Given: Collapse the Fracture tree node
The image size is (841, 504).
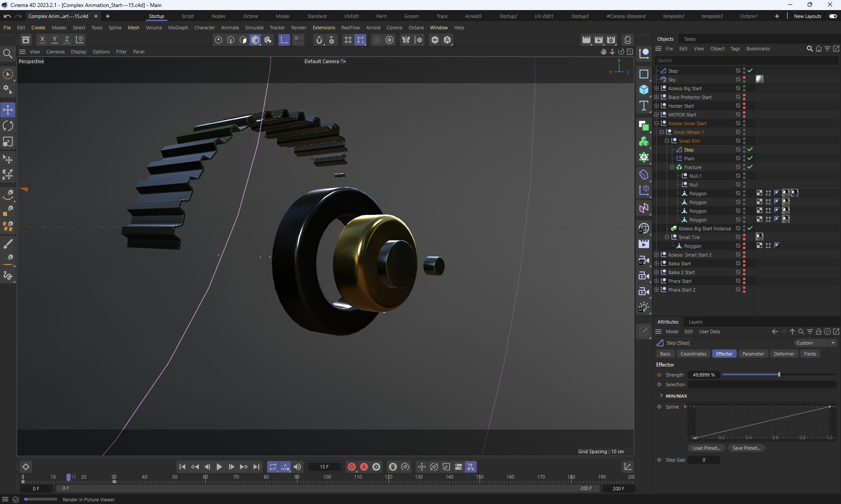Looking at the screenshot, I should click(x=672, y=167).
